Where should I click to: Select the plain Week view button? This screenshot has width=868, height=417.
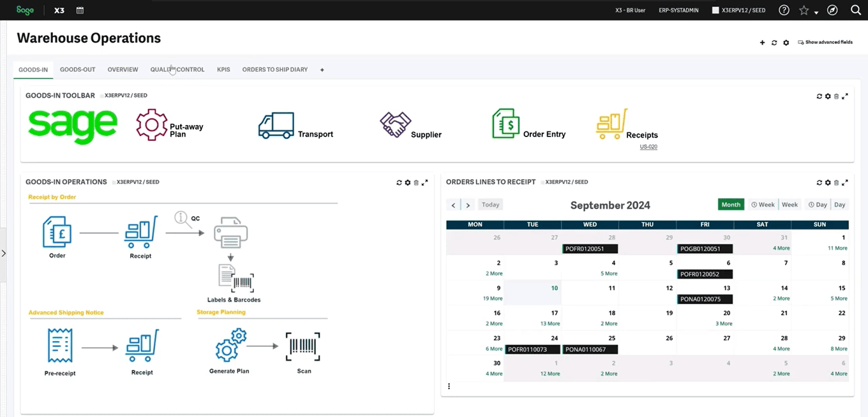(789, 205)
